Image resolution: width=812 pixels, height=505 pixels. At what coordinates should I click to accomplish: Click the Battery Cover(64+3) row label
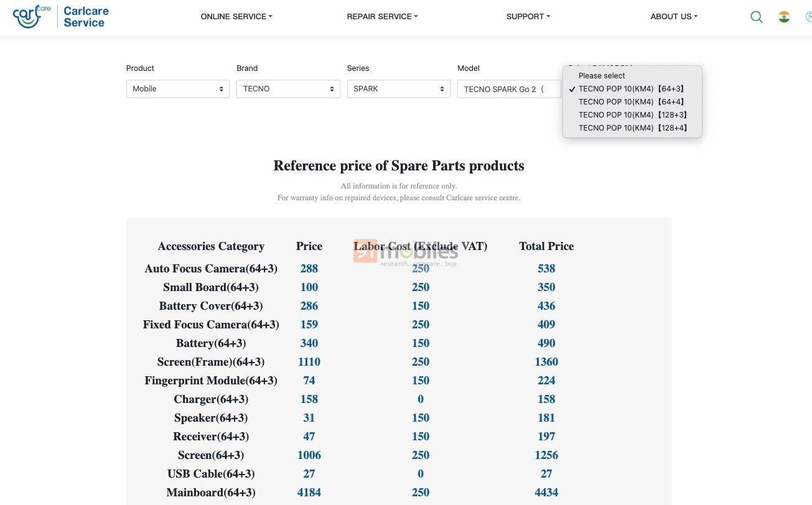(211, 306)
